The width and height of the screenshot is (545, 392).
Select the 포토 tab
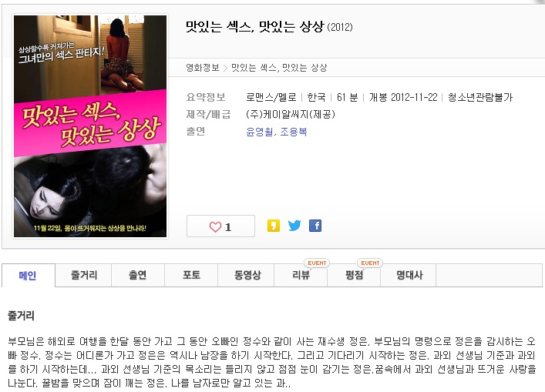coord(191,276)
